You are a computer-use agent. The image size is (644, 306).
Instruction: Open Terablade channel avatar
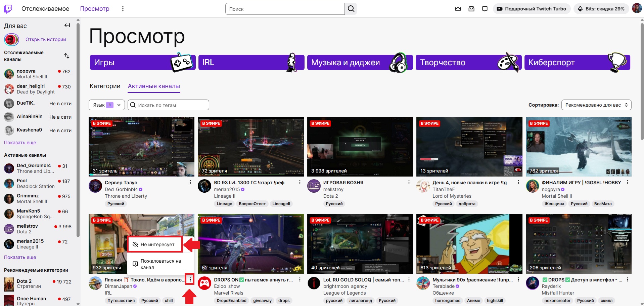(x=423, y=283)
